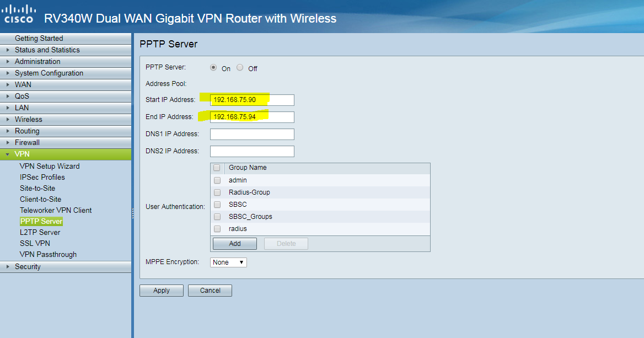Expand the LAN section arrow
Viewport: 644px width, 338px height.
(x=7, y=108)
